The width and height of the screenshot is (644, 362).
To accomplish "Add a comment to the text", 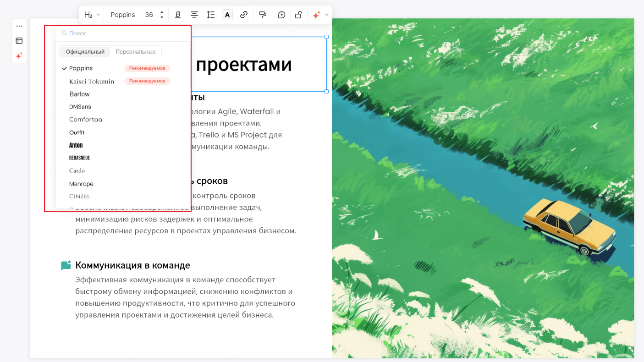I will pyautogui.click(x=281, y=14).
